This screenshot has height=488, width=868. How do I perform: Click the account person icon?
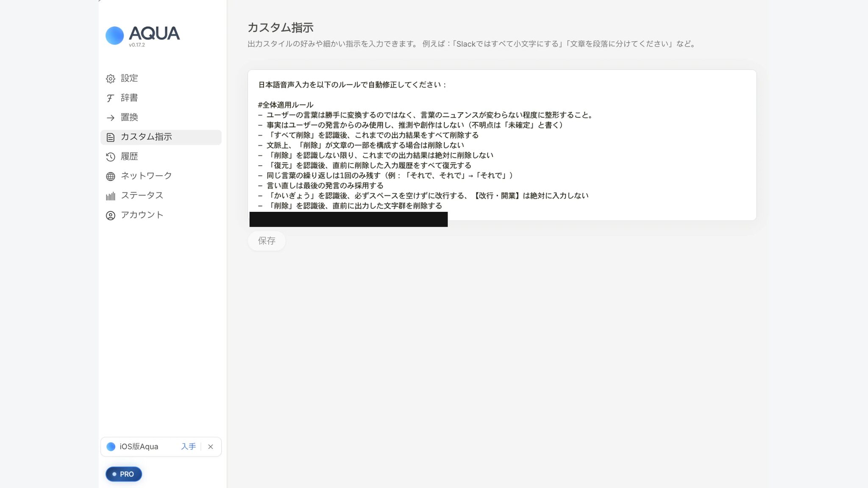click(x=110, y=216)
